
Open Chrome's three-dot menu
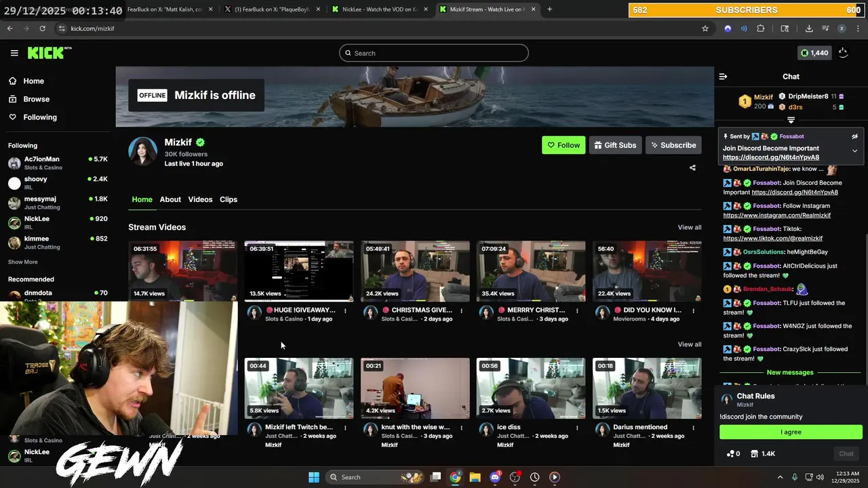pyautogui.click(x=858, y=28)
